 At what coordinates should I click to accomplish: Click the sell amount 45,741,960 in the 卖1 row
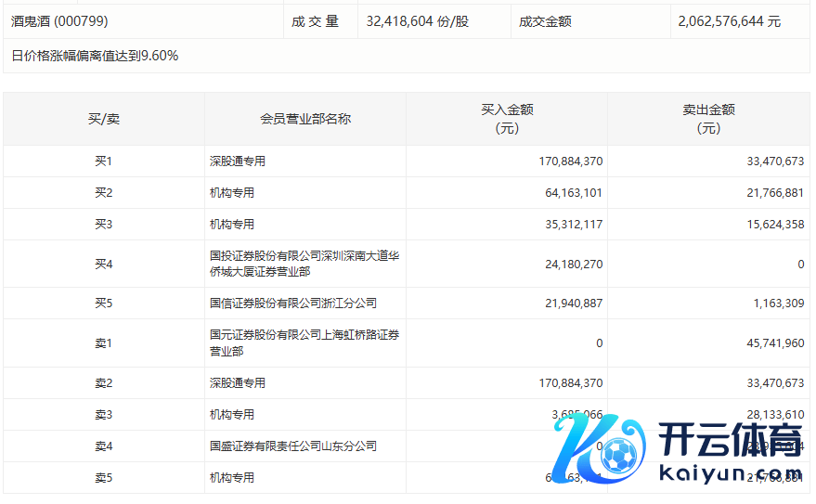click(x=771, y=343)
